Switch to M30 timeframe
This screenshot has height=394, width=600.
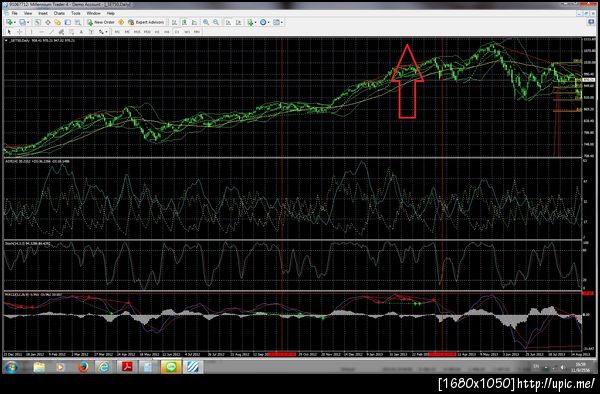pyautogui.click(x=147, y=32)
